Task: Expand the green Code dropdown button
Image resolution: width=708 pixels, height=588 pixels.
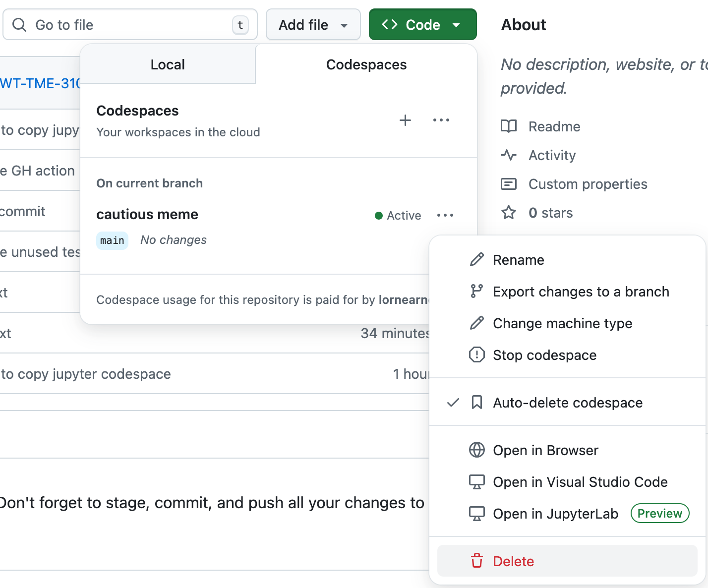Action: (x=422, y=25)
